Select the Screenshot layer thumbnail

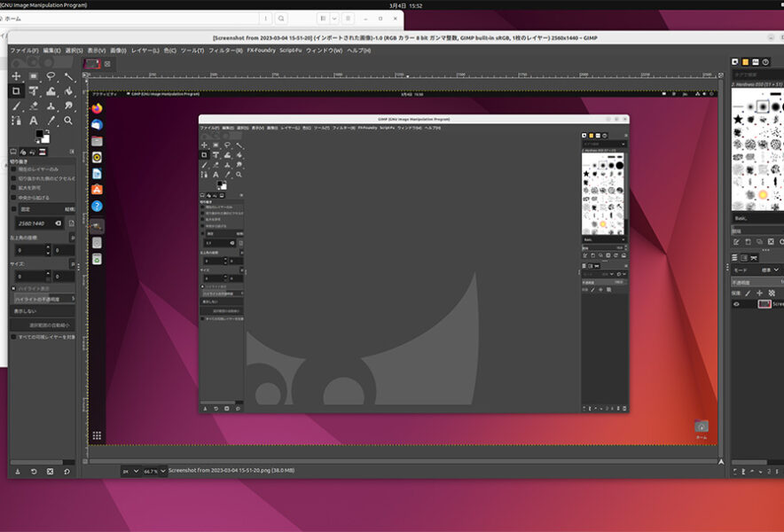[764, 304]
